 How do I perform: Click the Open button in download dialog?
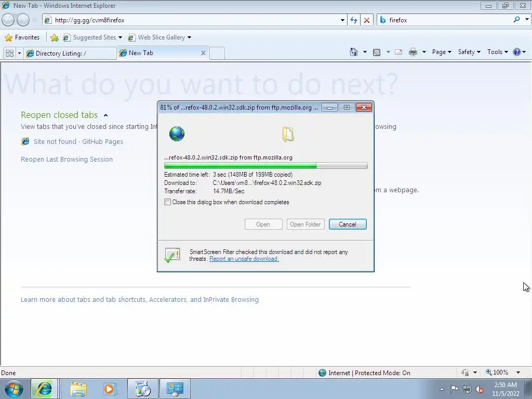click(263, 224)
